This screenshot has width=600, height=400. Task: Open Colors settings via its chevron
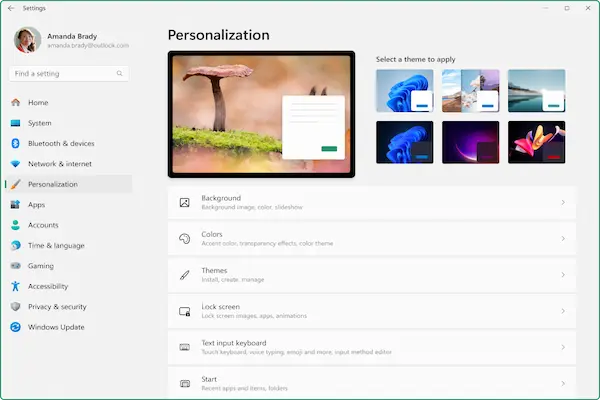tap(563, 239)
